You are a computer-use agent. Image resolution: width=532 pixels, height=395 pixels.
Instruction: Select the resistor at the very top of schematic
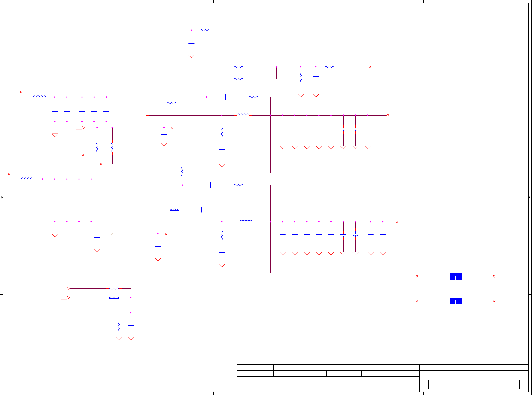(x=205, y=30)
